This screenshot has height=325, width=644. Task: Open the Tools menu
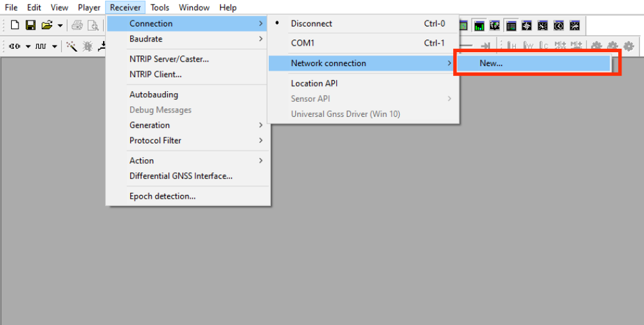click(x=159, y=8)
